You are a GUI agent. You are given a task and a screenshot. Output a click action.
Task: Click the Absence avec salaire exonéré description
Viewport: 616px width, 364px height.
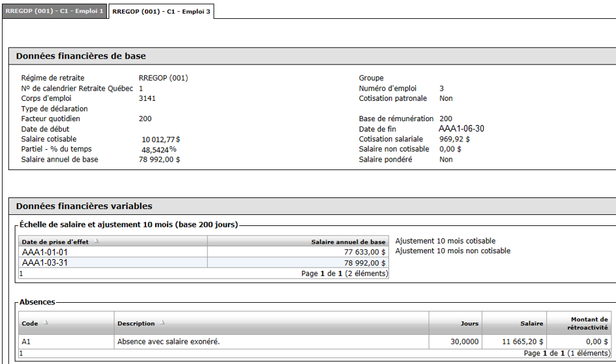coord(169,342)
